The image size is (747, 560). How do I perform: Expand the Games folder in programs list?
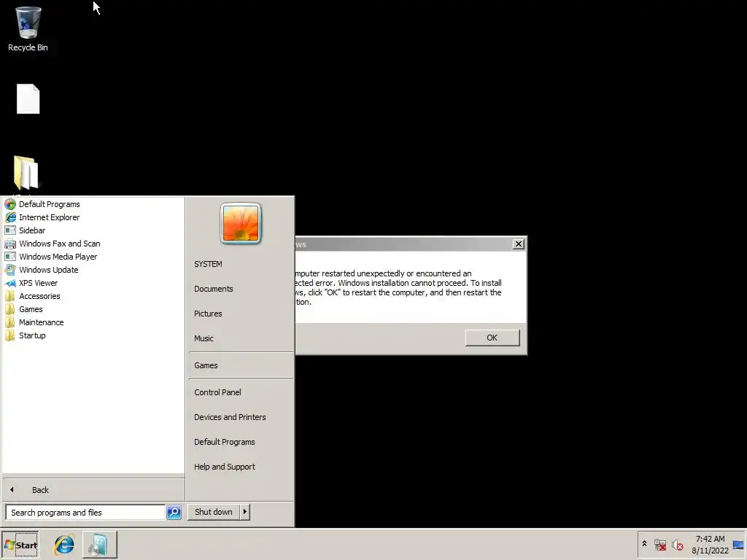coord(31,309)
